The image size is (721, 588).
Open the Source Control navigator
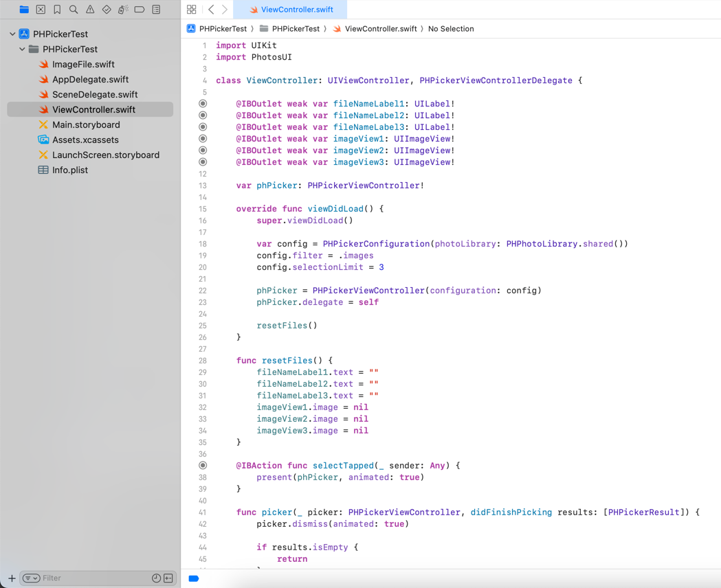click(41, 10)
